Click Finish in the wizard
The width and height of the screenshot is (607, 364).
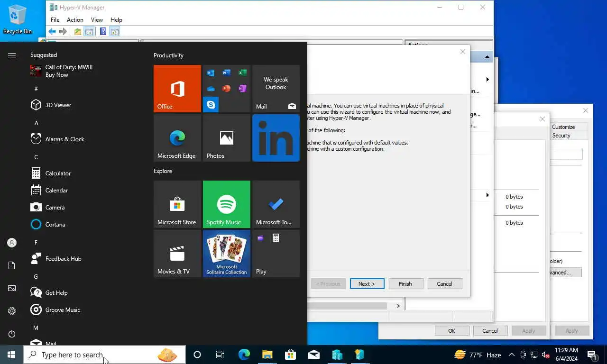pyautogui.click(x=405, y=284)
